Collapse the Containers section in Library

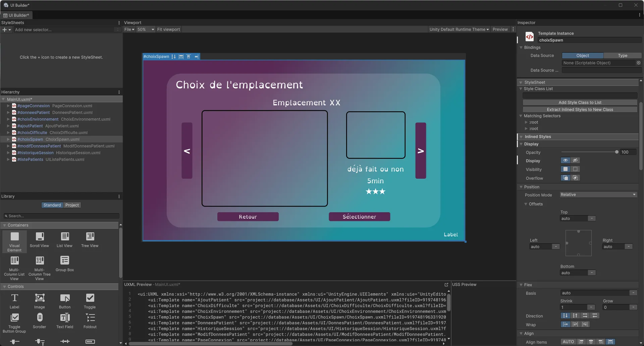click(x=5, y=226)
